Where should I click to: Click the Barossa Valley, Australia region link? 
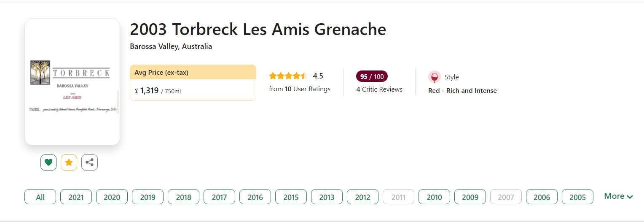[x=171, y=46]
